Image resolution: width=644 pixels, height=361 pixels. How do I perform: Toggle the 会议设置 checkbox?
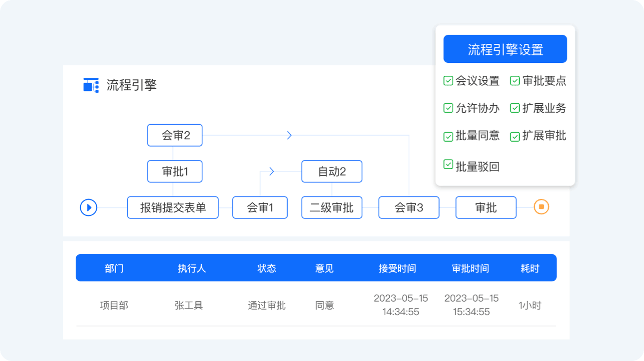(x=448, y=81)
